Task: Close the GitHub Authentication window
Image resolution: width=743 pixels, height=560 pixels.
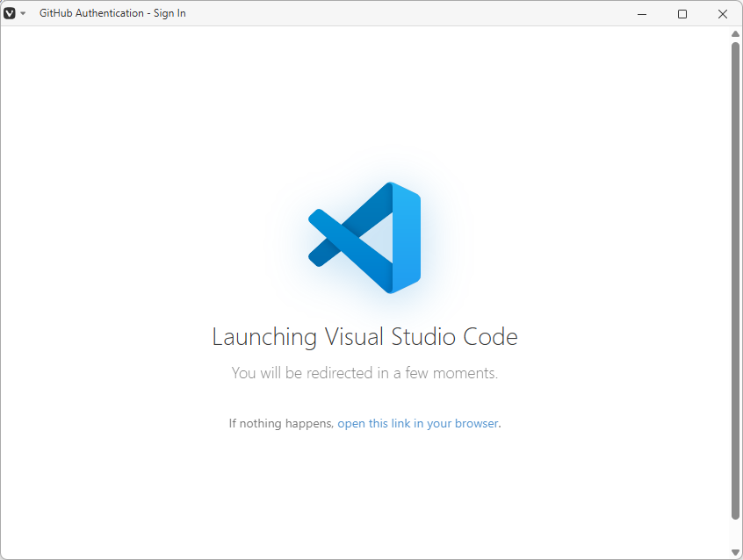Action: pyautogui.click(x=722, y=14)
